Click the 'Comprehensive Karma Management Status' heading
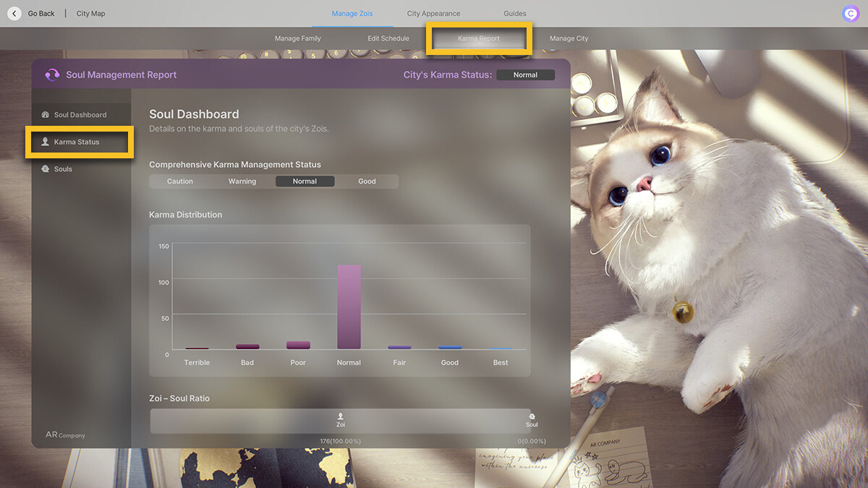 [235, 165]
